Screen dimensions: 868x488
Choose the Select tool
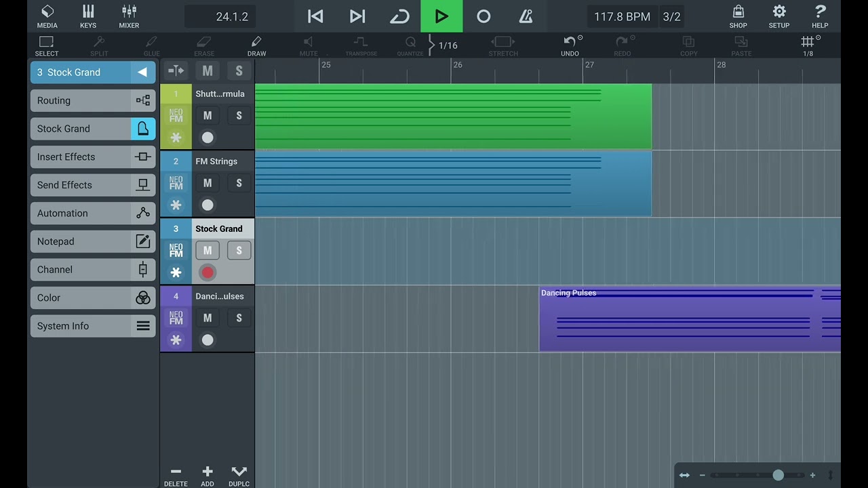tap(47, 46)
